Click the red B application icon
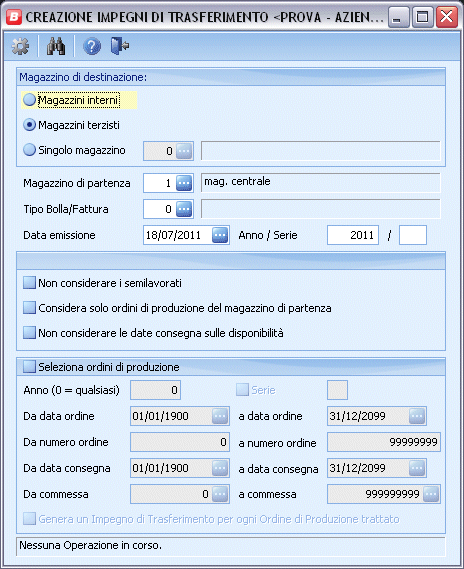 14,17
